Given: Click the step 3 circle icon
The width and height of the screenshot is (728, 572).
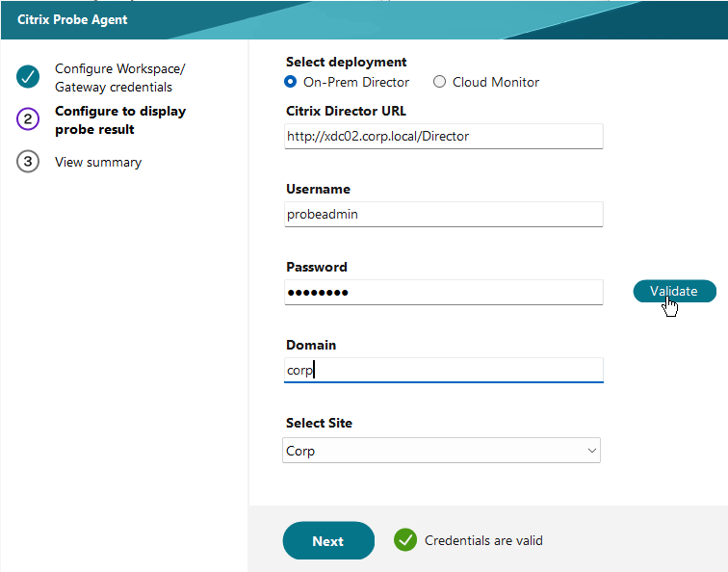Looking at the screenshot, I should [x=28, y=161].
